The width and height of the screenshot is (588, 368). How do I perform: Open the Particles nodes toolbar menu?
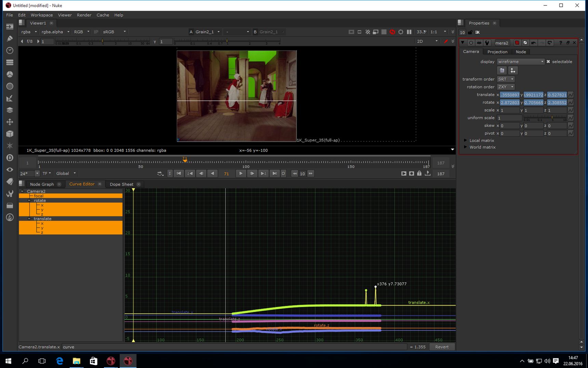click(10, 146)
